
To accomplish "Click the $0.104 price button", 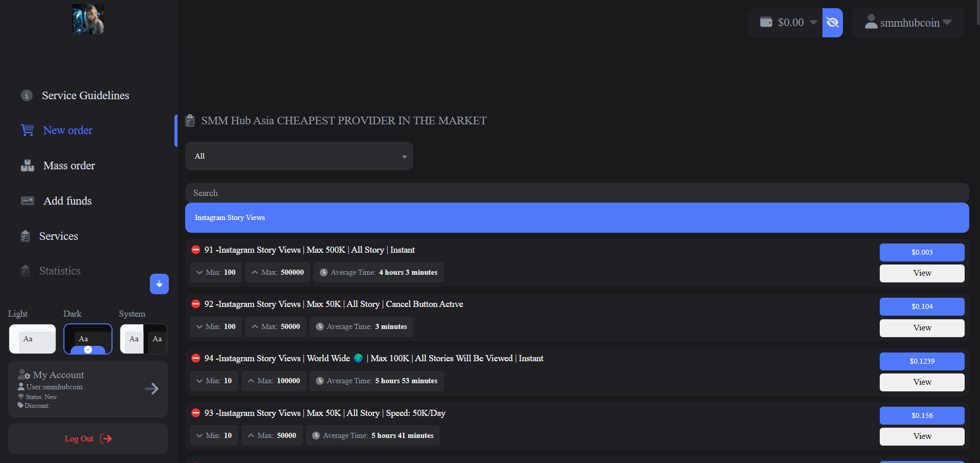I will [x=922, y=306].
